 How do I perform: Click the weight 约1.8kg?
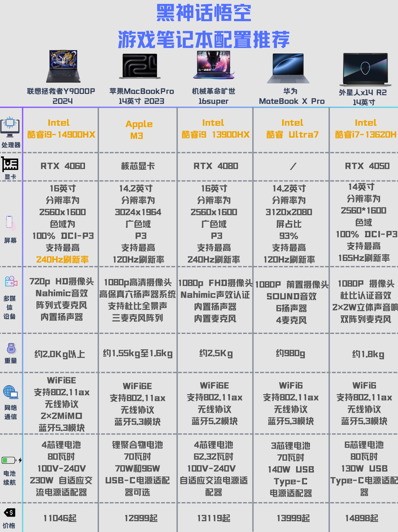coord(368,354)
